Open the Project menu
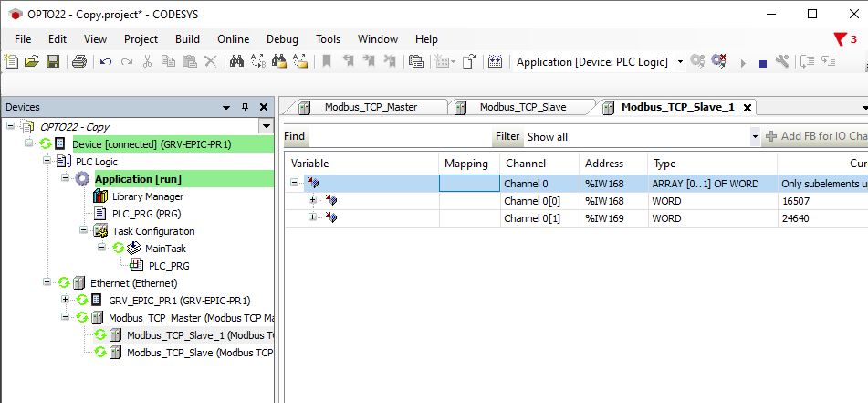This screenshot has width=868, height=403. click(141, 38)
